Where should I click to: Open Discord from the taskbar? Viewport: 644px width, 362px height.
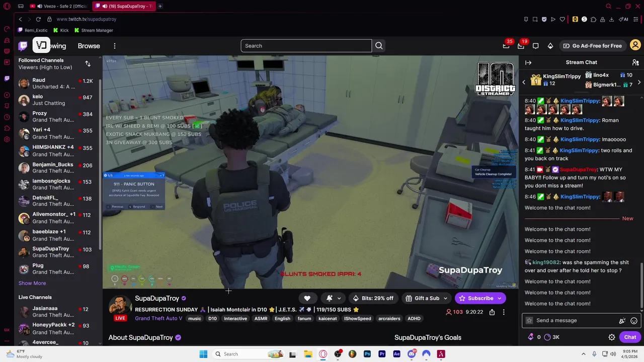point(412,354)
